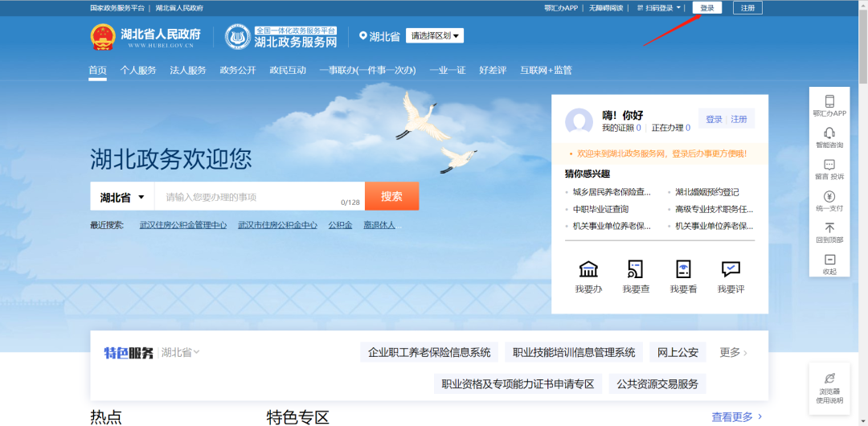Click the 我要查 search document icon
Viewport: 868px width, 426px height.
coord(636,269)
